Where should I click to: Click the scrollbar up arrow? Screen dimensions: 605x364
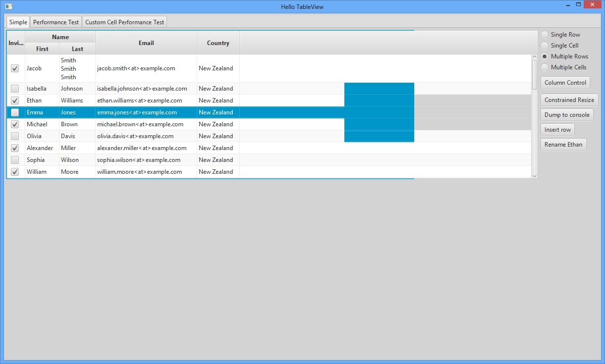point(534,57)
